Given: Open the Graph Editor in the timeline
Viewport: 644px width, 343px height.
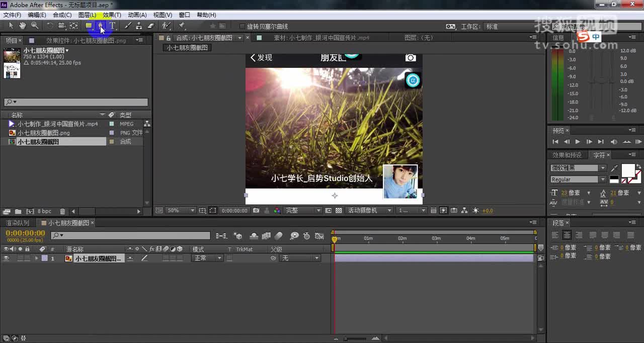Looking at the screenshot, I should tap(319, 235).
